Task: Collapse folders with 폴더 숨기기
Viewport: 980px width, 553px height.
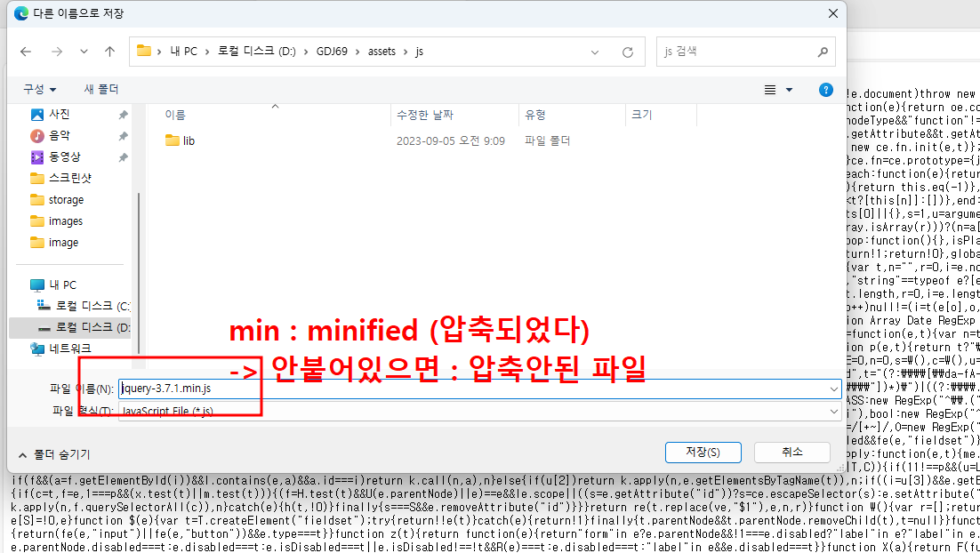Action: pos(54,455)
